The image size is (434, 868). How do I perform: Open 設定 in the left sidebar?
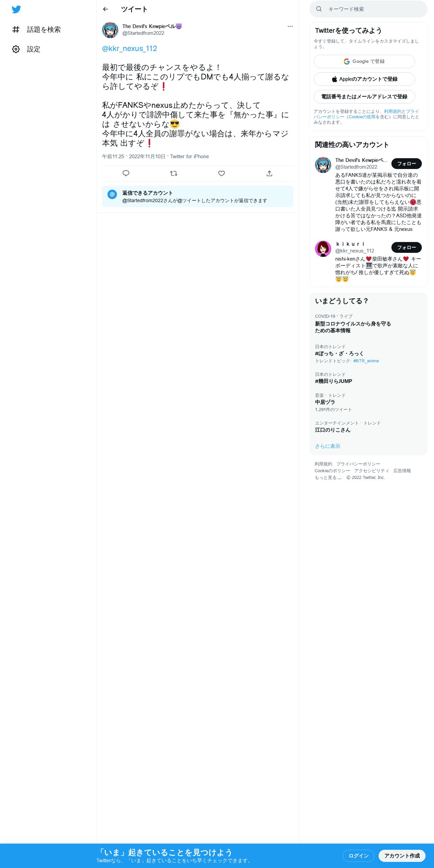pos(26,49)
